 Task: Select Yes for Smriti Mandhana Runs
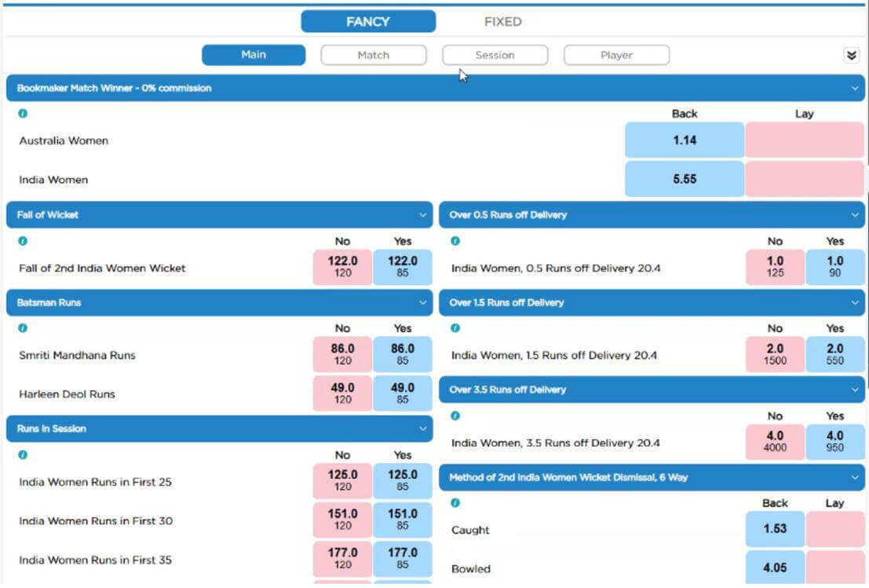(x=403, y=355)
